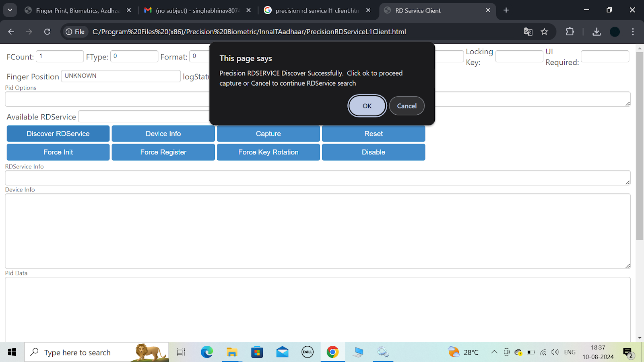The image size is (644, 362).
Task: Open a new browser tab
Action: (506, 10)
